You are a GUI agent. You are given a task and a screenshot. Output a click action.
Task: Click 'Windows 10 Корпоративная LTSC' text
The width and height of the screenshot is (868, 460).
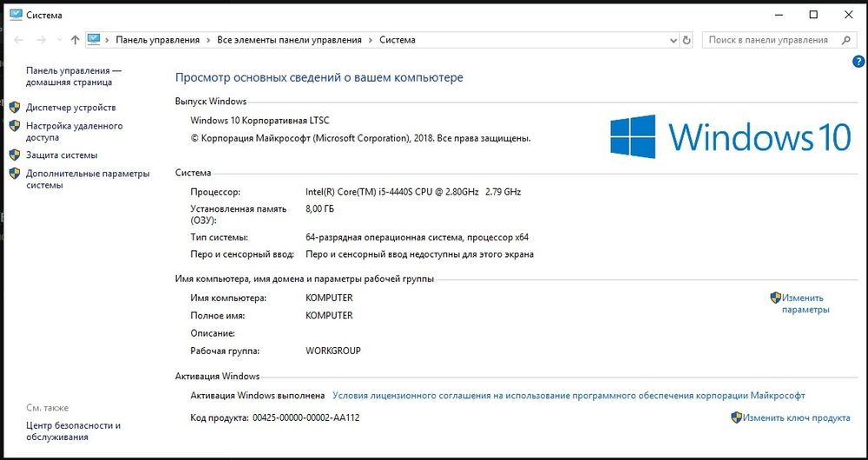pyautogui.click(x=260, y=121)
